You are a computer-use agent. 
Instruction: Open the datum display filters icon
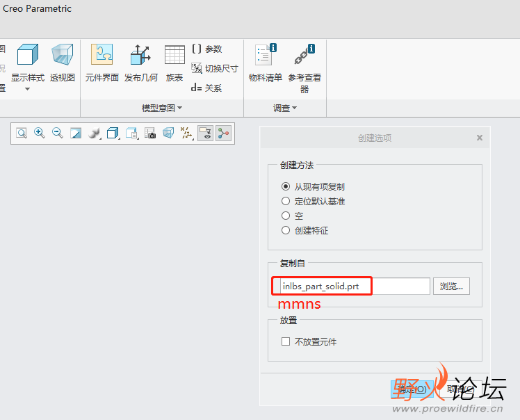pos(187,134)
